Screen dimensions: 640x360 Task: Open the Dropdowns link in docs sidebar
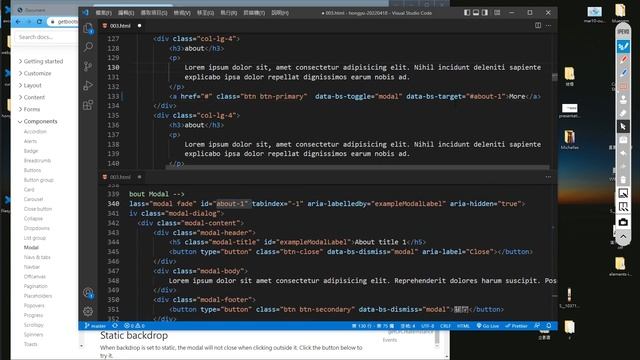[37, 228]
